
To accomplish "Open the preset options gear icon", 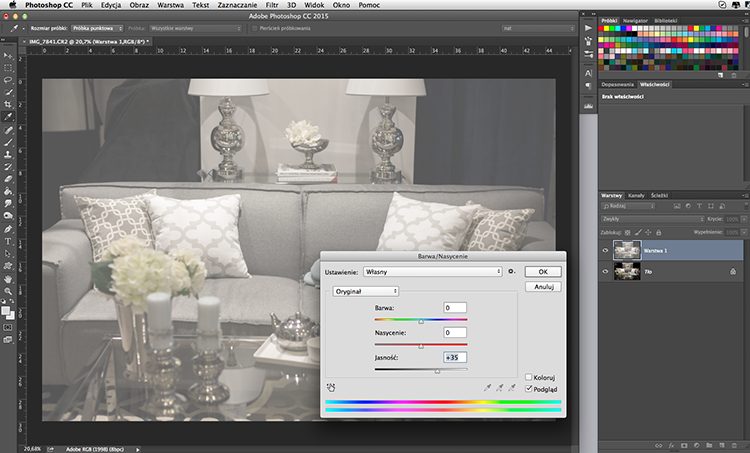I will tap(512, 271).
